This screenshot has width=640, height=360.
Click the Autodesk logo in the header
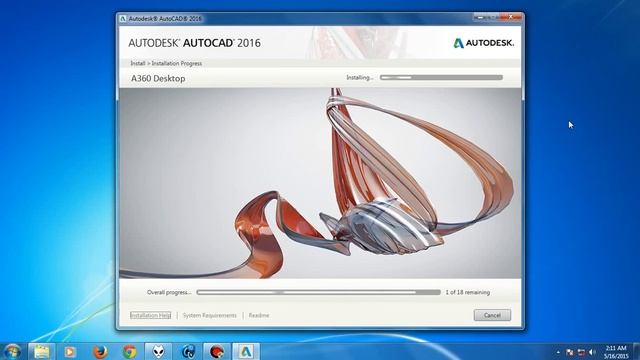tap(484, 43)
